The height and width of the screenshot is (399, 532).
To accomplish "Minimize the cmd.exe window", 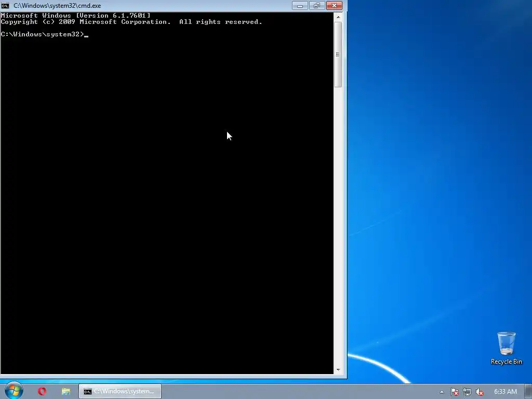I will (300, 5).
